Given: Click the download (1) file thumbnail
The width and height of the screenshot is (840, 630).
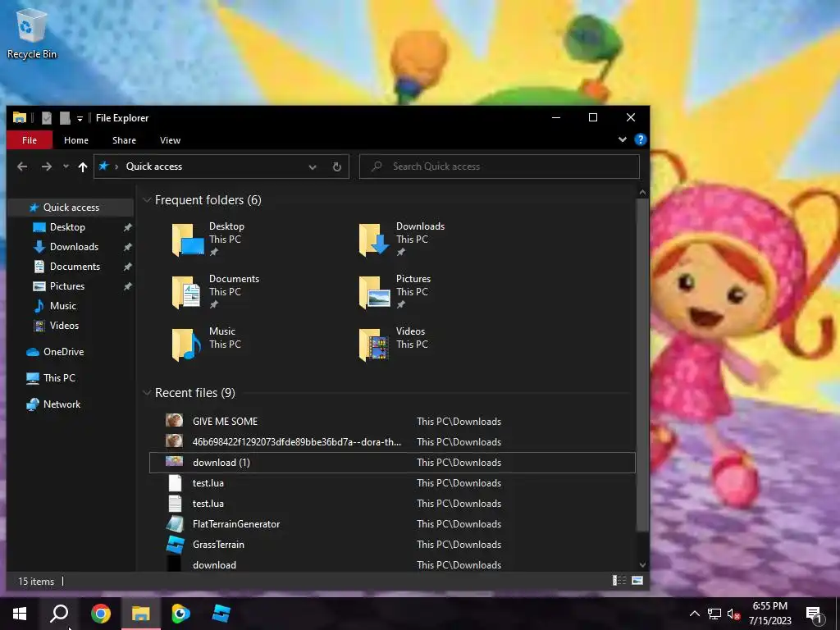Looking at the screenshot, I should click(x=174, y=461).
